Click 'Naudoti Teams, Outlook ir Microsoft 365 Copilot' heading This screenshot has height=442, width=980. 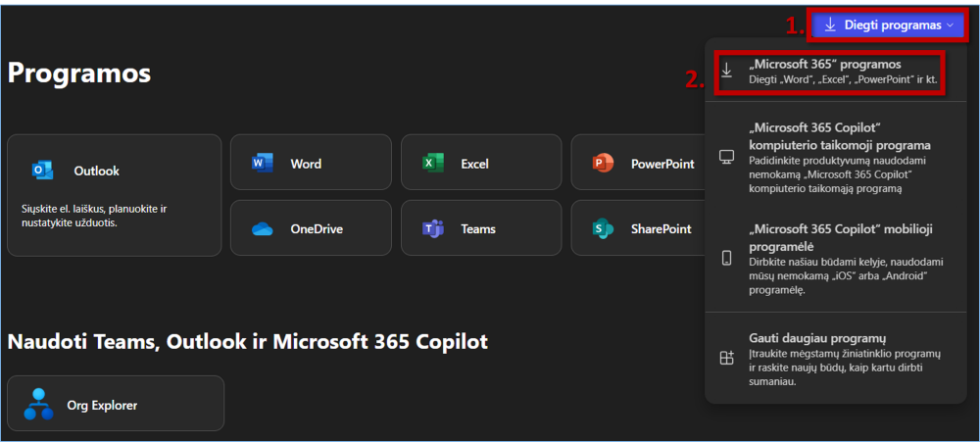[248, 341]
